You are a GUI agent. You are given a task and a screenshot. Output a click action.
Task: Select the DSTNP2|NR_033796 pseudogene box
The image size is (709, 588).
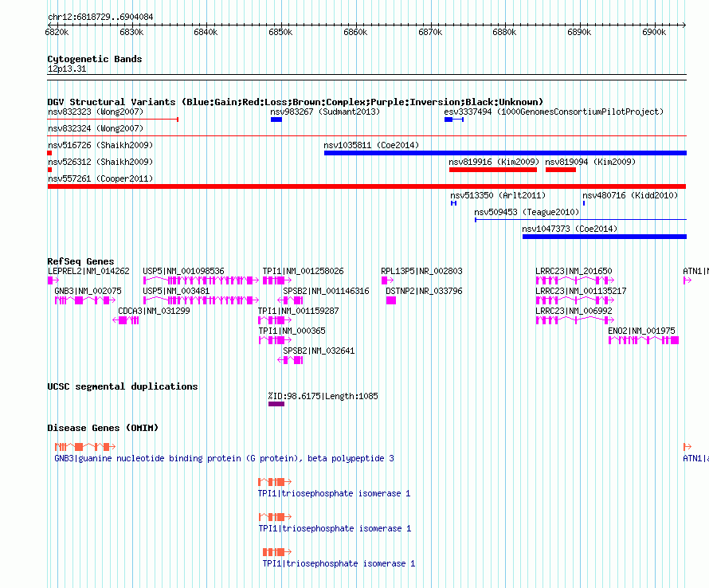pyautogui.click(x=391, y=300)
